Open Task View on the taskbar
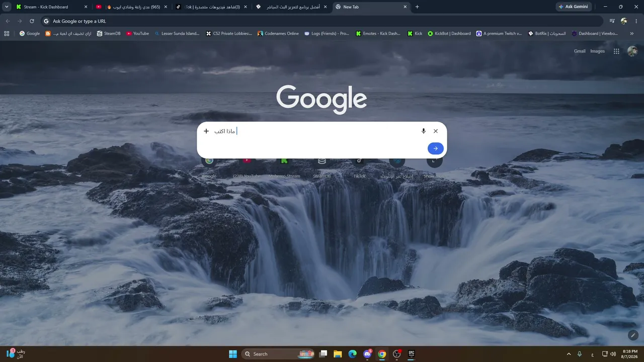Viewport: 644px width, 362px height. [323, 354]
